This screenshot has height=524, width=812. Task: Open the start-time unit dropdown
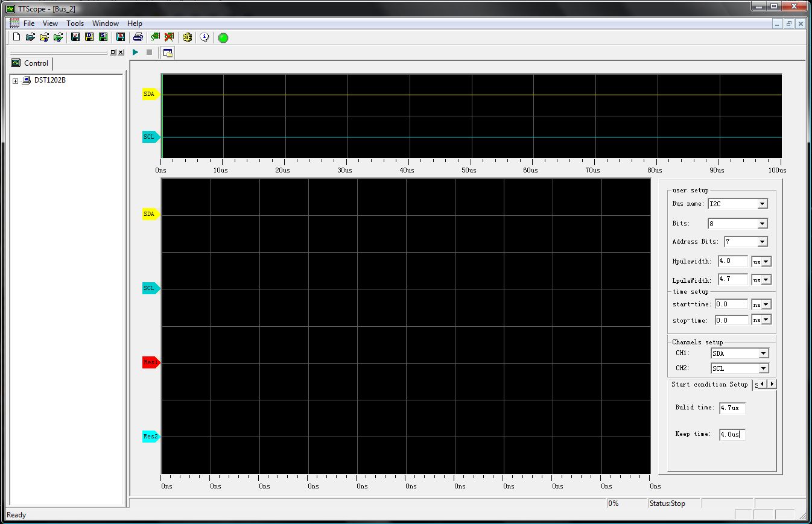[x=766, y=305]
